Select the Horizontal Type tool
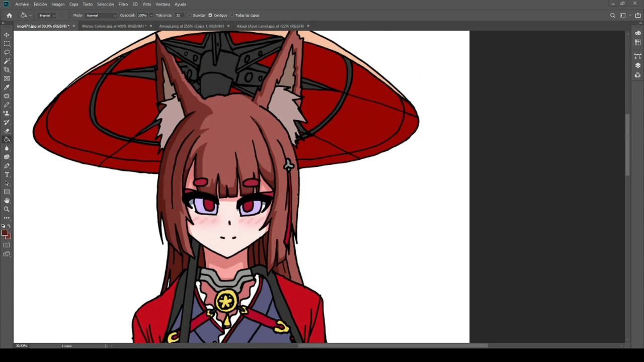The height and width of the screenshot is (362, 644). point(7,174)
